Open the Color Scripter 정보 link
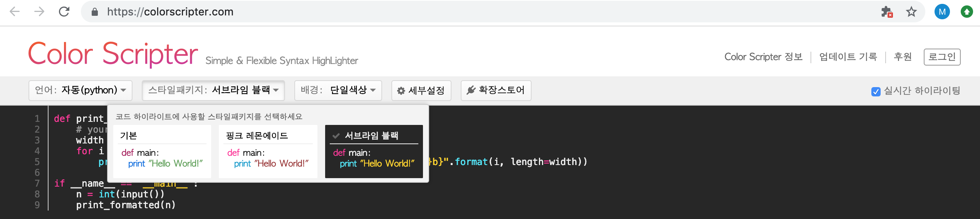Viewport: 980px width, 219px height. pyautogui.click(x=764, y=57)
